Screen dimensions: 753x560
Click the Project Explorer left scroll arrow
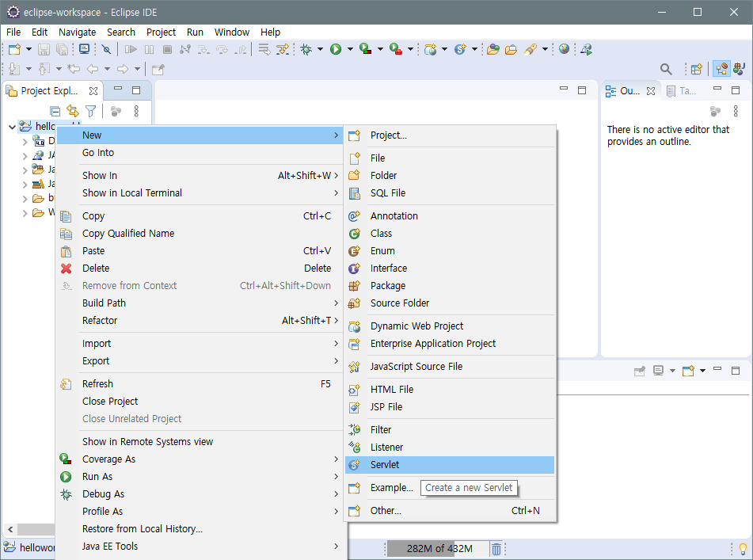[x=10, y=529]
